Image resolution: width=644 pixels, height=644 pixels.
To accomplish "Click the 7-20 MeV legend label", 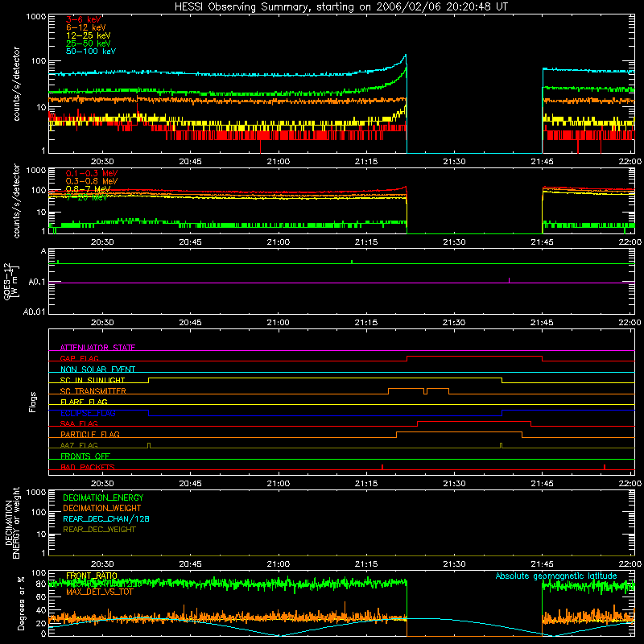I will [86, 197].
